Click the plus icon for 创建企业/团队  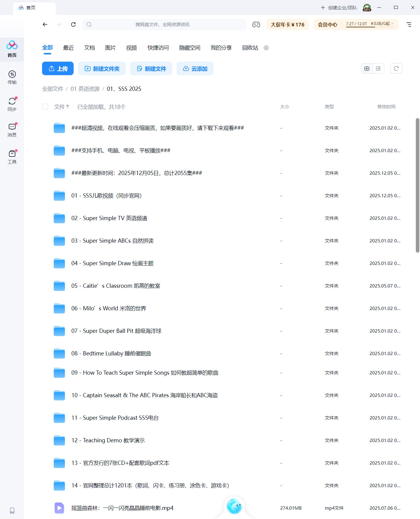323,8
